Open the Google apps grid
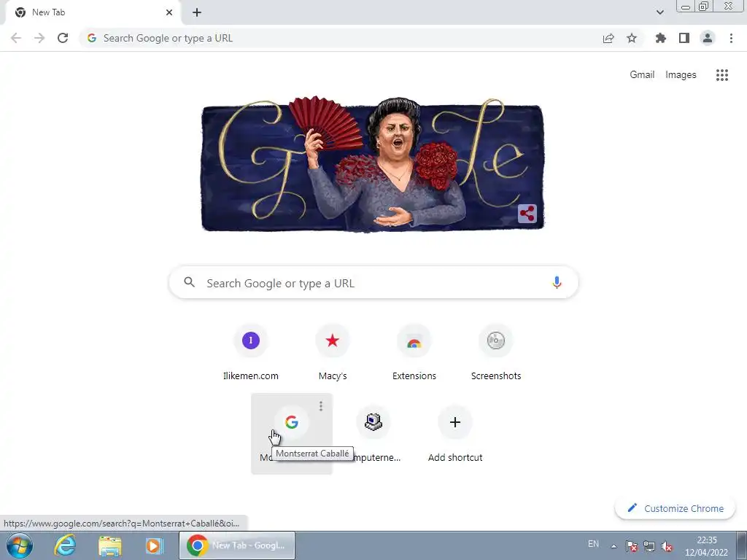Screen dimensions: 747x560 click(722, 75)
